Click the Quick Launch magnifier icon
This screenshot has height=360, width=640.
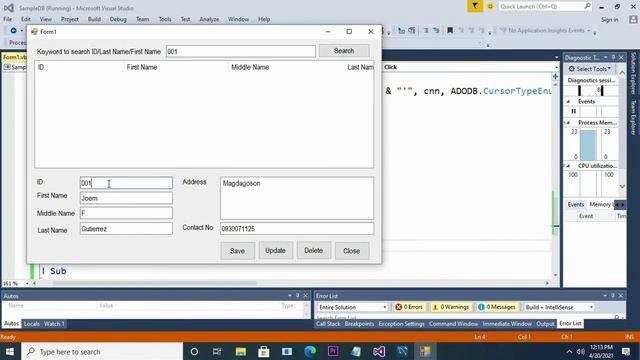pos(587,6)
